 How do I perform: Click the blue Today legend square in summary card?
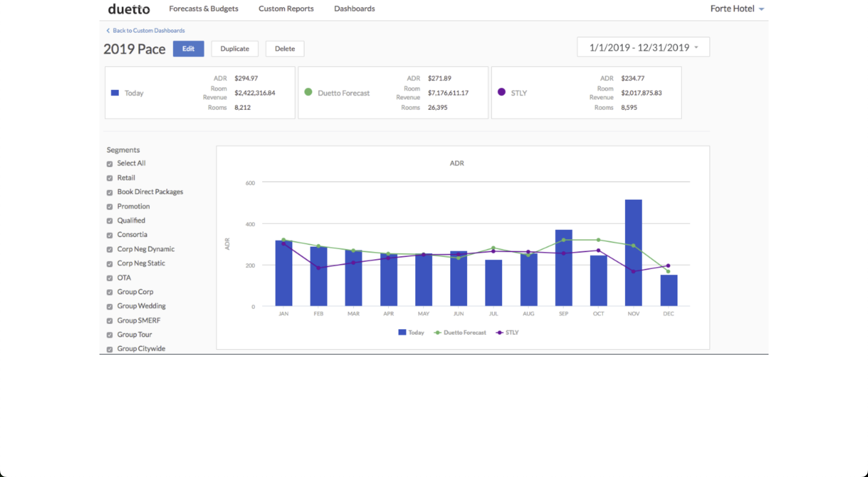115,93
